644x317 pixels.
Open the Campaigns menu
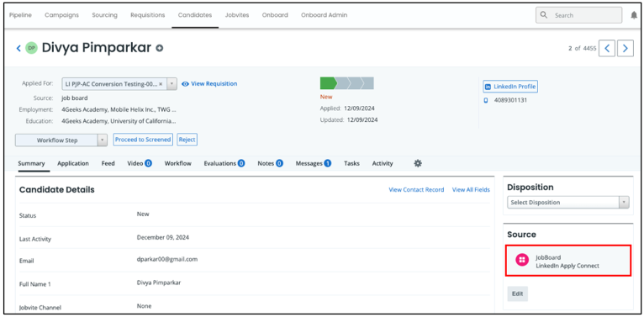tap(61, 15)
